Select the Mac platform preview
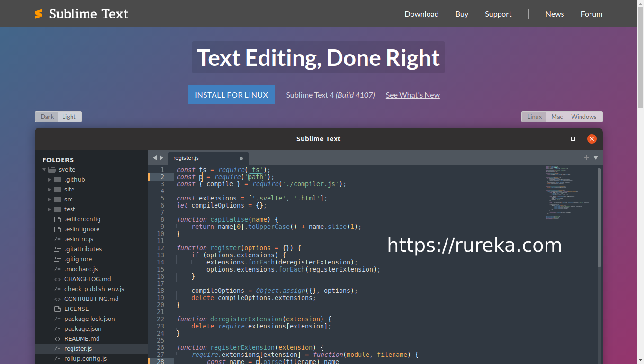This screenshot has height=364, width=644. tap(557, 117)
